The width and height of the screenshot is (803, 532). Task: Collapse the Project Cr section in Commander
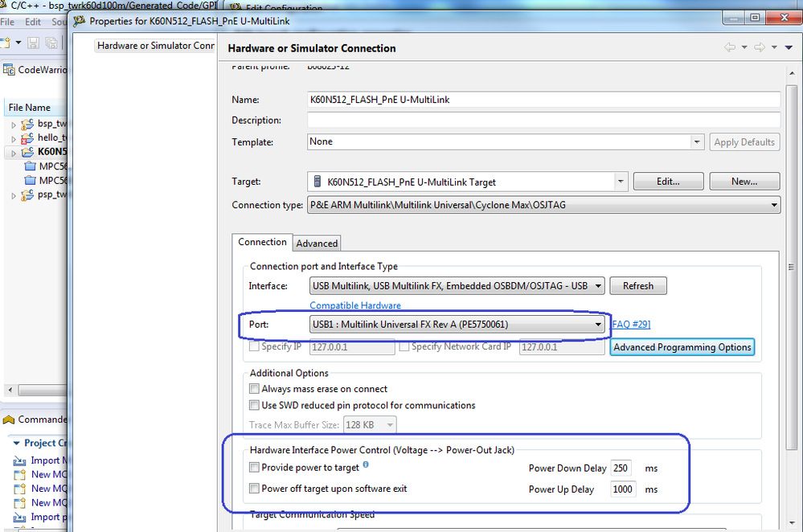pos(16,443)
